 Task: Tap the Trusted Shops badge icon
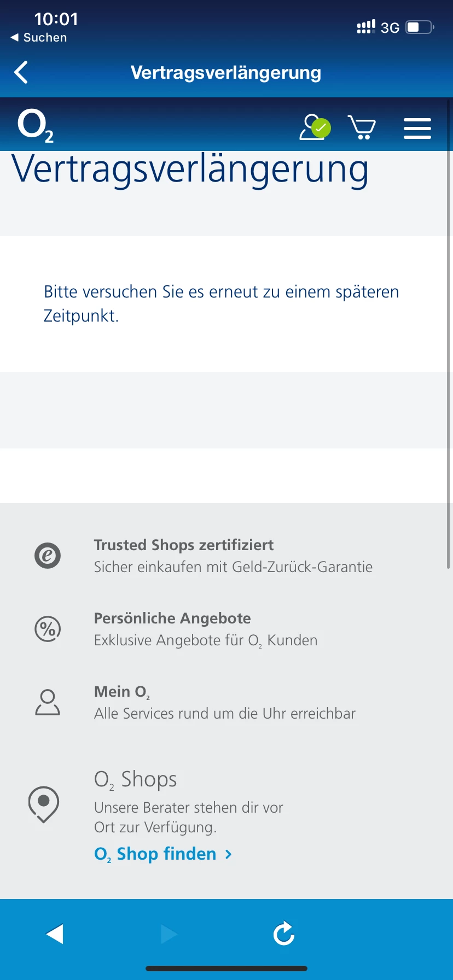(x=48, y=556)
